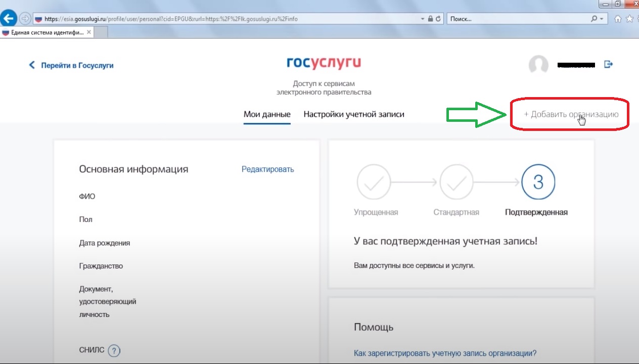The image size is (639, 364).
Task: Click the ФИО field label
Action: [87, 196]
